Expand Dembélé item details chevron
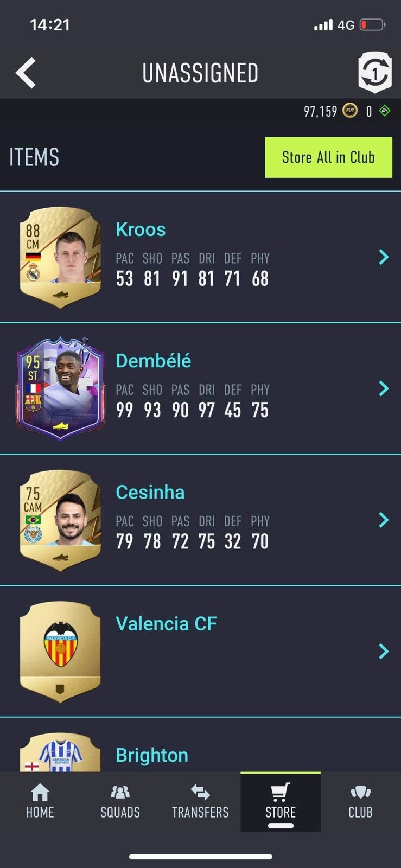The width and height of the screenshot is (401, 868). [384, 388]
